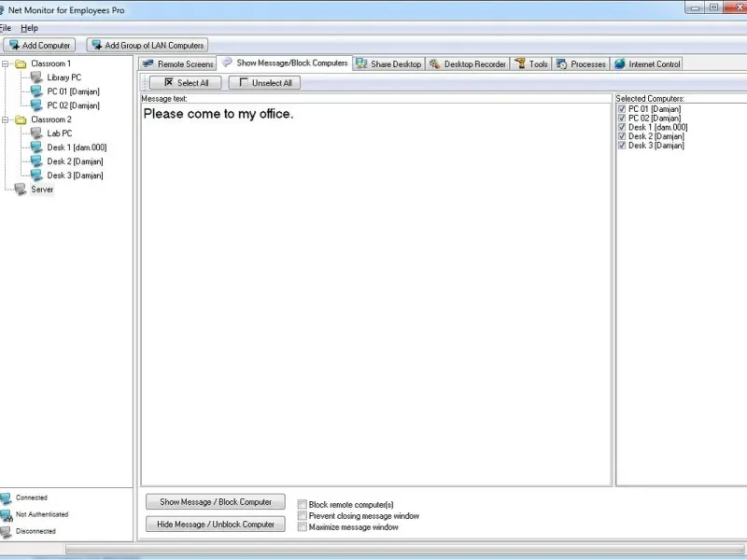Open the Processes tab
Screen dimensions: 747x560
[x=581, y=63]
